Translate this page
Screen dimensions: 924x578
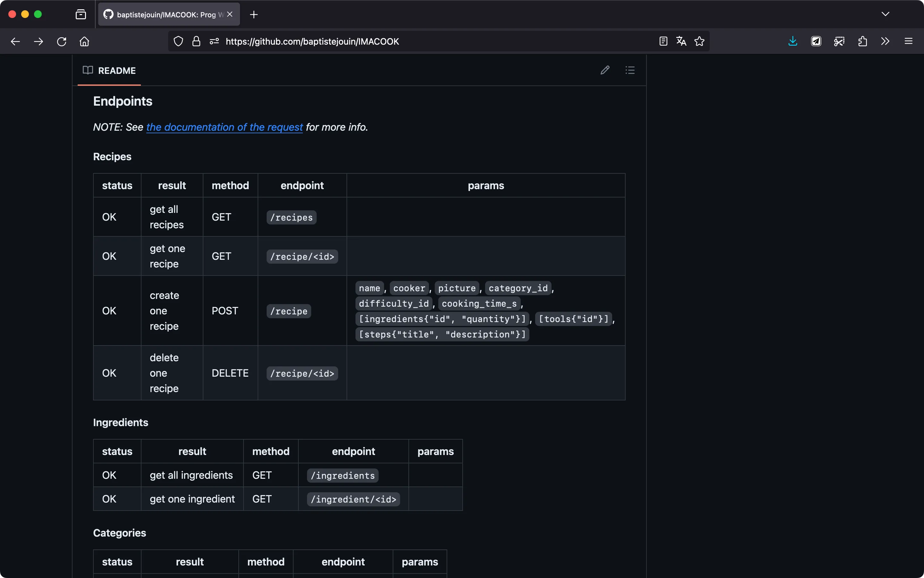(x=681, y=41)
